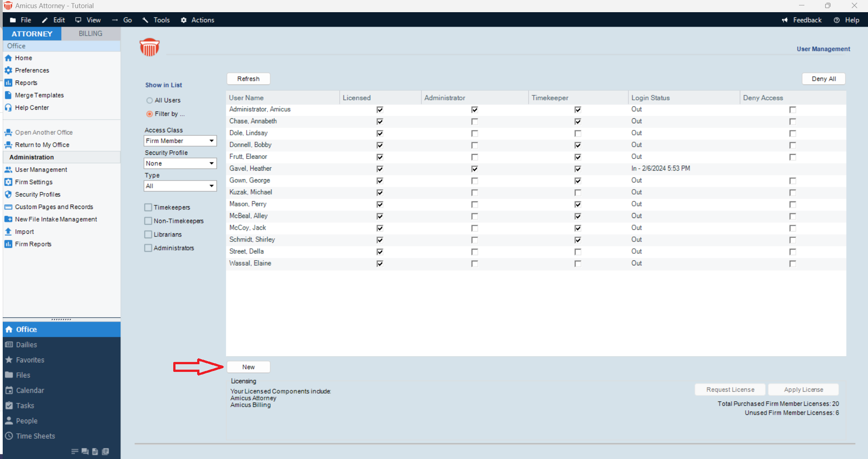Click the Files folder icon
The image size is (868, 459).
tap(9, 376)
